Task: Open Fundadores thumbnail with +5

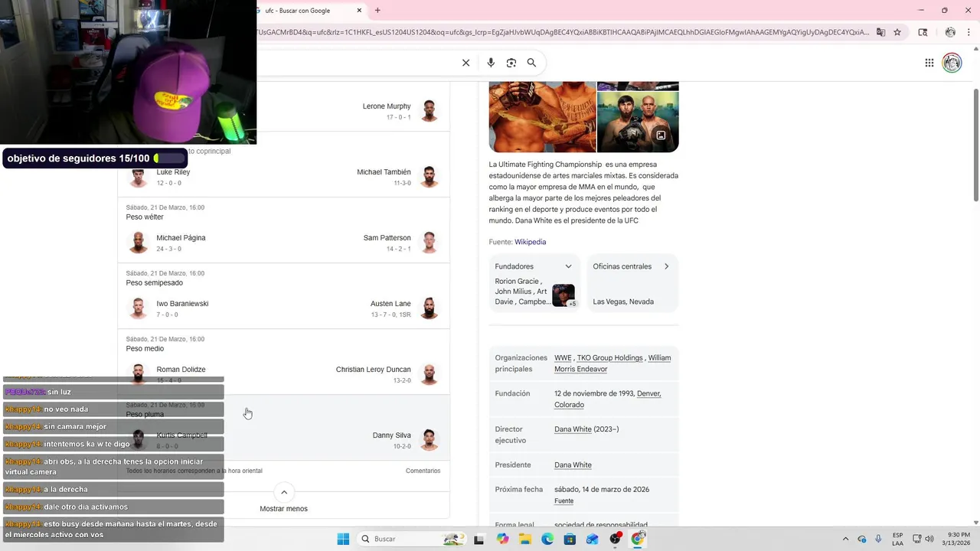Action: tap(563, 295)
